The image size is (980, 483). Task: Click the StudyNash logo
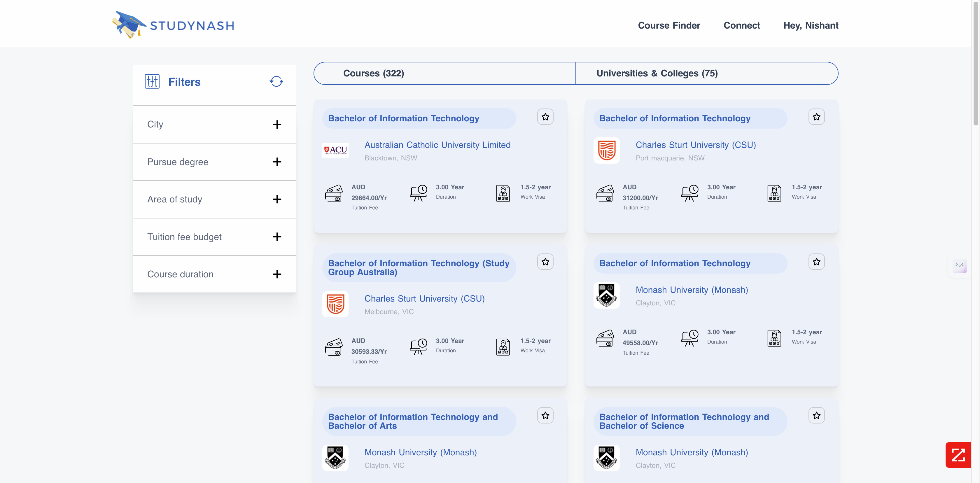coord(173,25)
